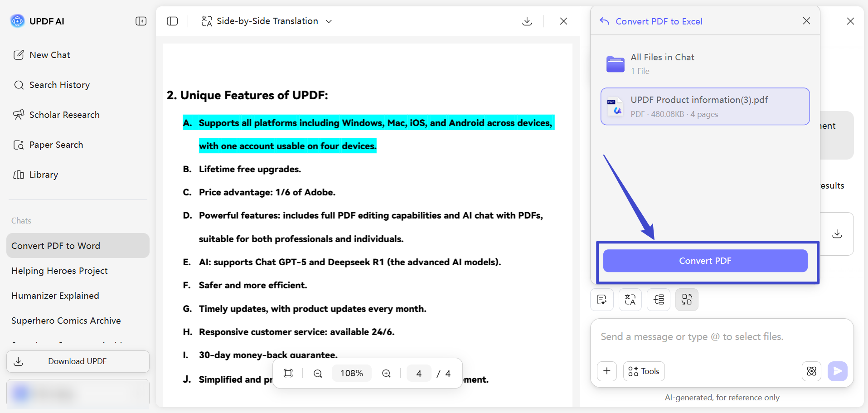Screen dimensions: 868x413
Task: Click the AI summarize tool icon
Action: pos(602,300)
